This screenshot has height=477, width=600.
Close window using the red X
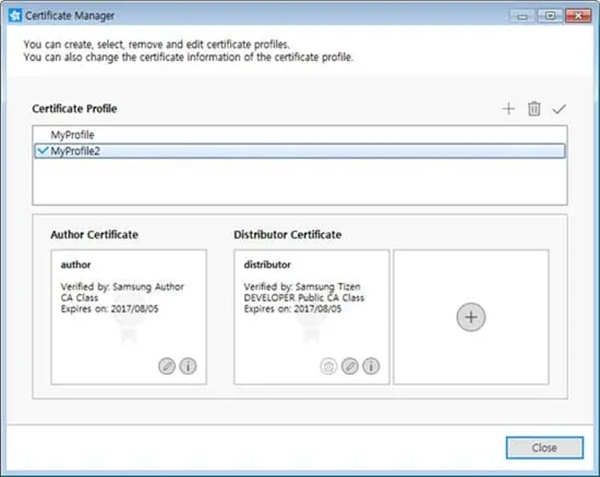(576, 14)
